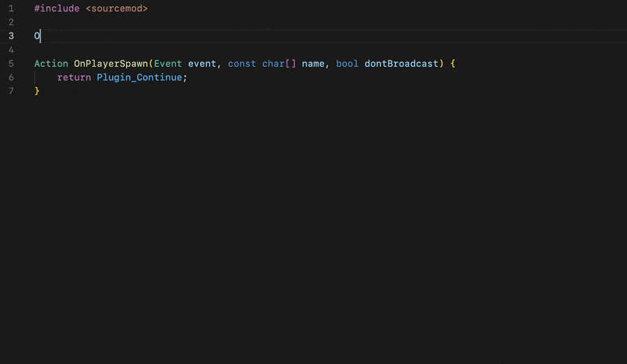This screenshot has height=364, width=627.
Task: Click the char[] type
Action: tap(279, 63)
